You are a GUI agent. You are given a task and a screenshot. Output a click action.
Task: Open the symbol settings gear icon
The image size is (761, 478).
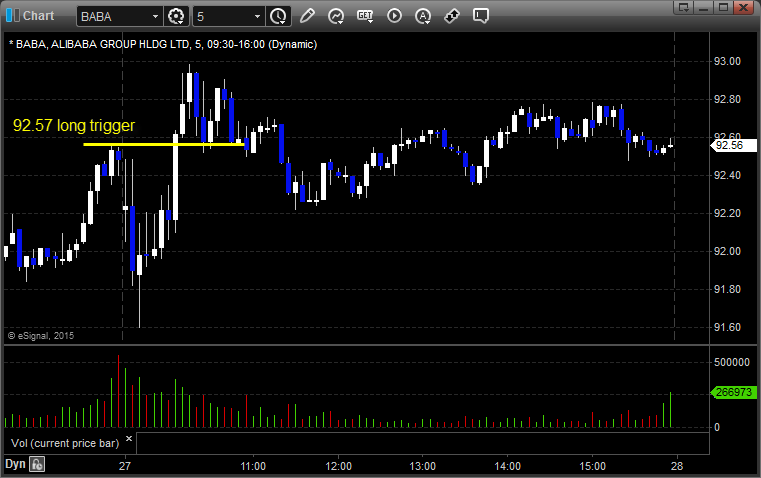[x=177, y=16]
